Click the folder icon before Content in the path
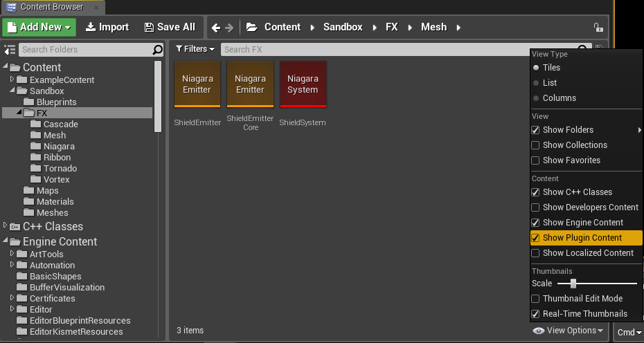Image resolution: width=644 pixels, height=343 pixels. point(252,27)
